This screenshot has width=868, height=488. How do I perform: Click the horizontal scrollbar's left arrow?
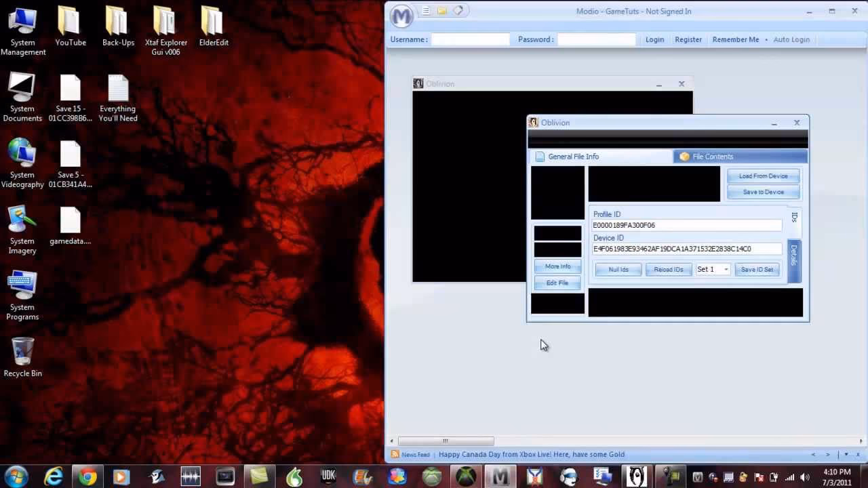coord(392,441)
